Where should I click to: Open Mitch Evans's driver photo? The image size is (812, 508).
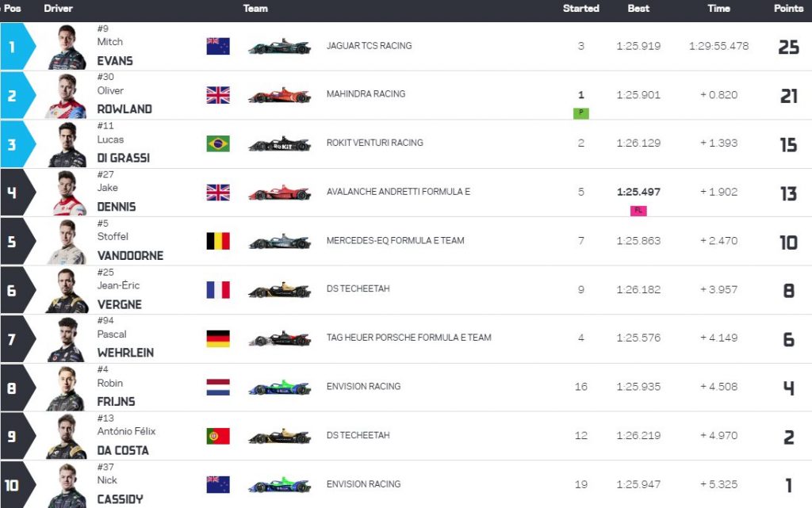click(67, 47)
